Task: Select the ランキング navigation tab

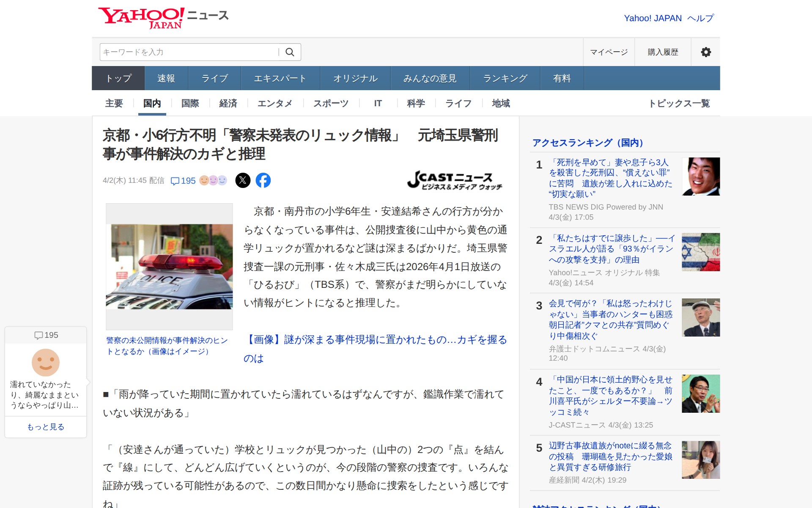Action: [505, 78]
